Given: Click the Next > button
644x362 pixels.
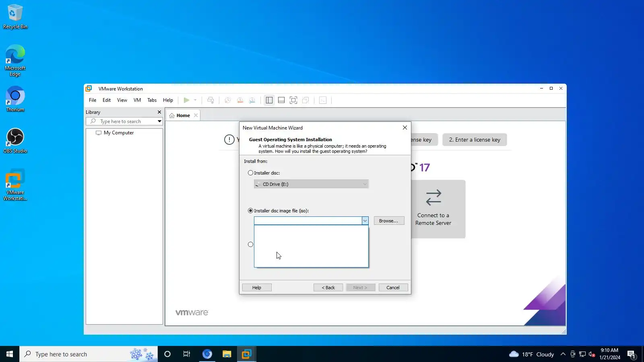Looking at the screenshot, I should pos(361,288).
